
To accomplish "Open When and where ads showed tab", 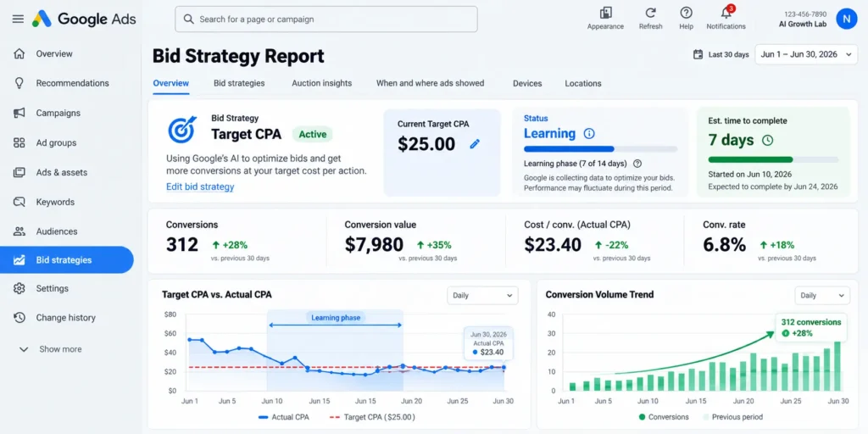I will 430,83.
